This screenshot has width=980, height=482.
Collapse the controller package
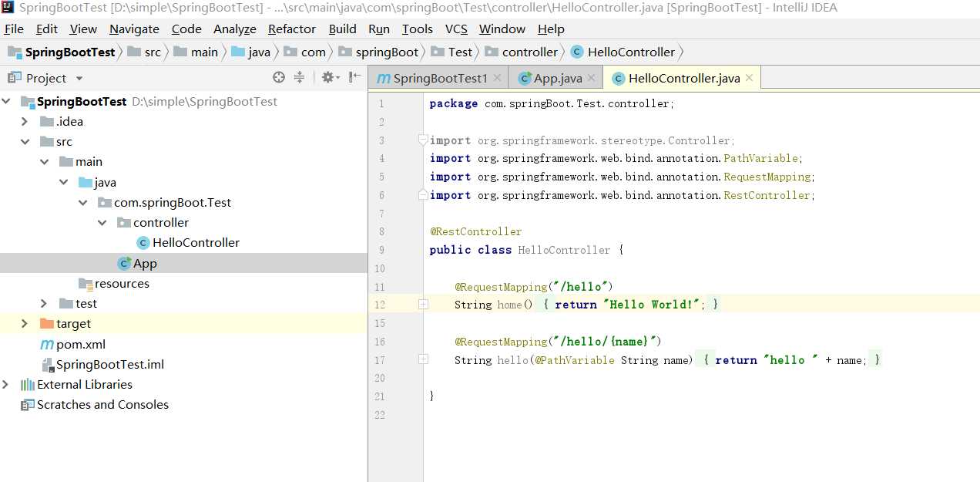click(x=102, y=223)
